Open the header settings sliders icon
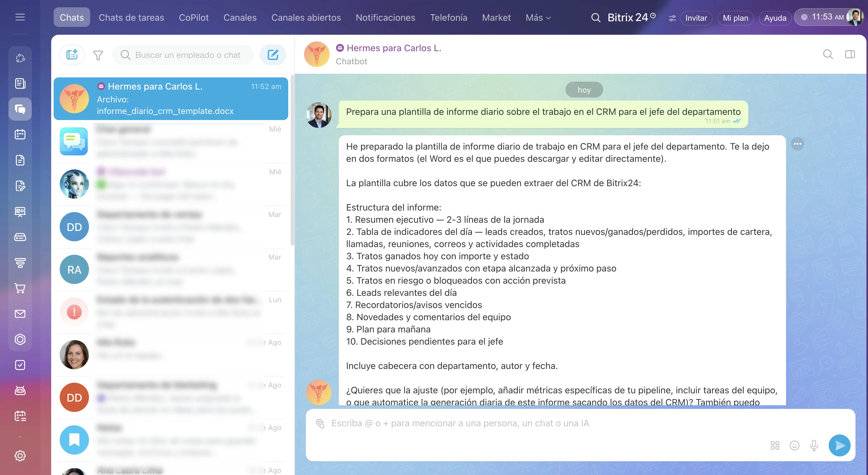This screenshot has height=475, width=868. click(x=672, y=18)
